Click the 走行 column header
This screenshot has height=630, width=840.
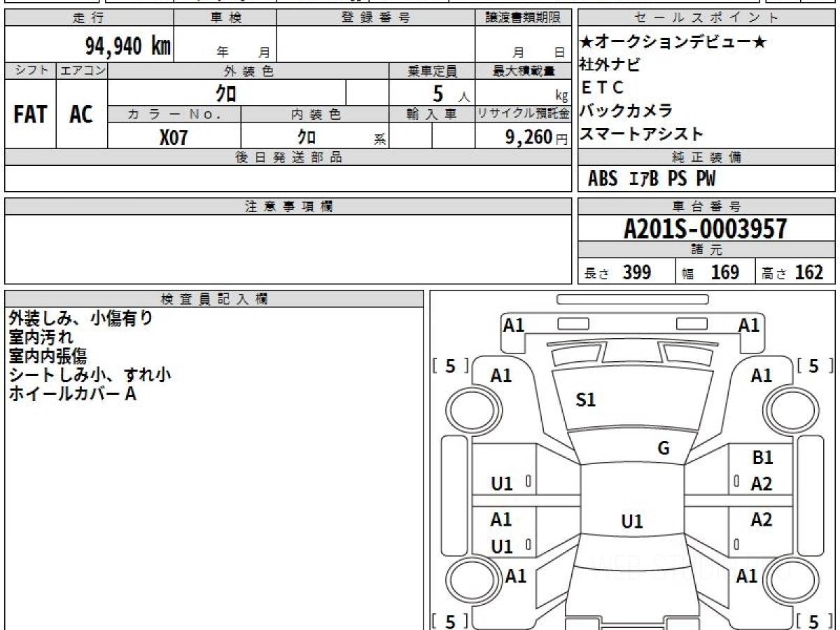click(89, 18)
